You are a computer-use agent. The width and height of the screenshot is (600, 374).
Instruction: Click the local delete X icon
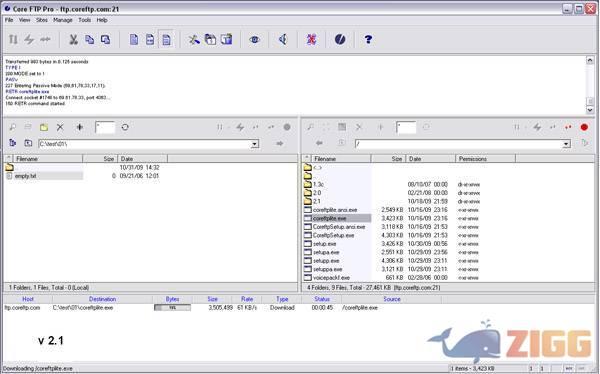click(x=60, y=127)
